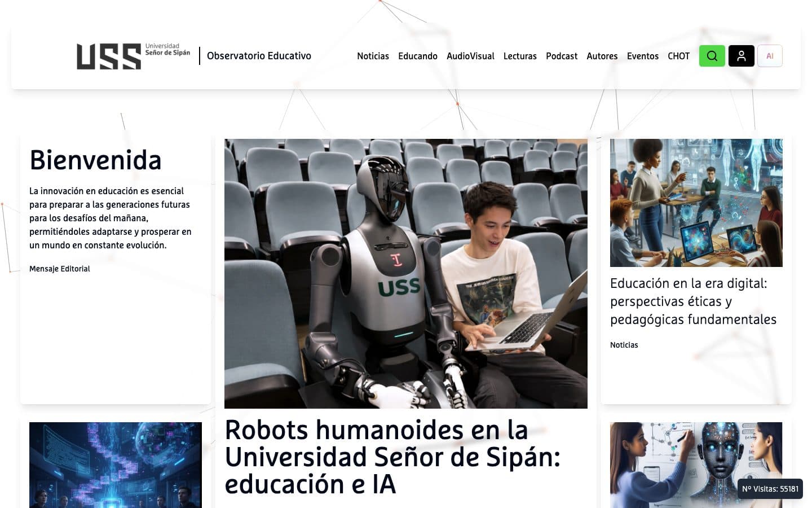The height and width of the screenshot is (508, 812).
Task: Open the Robots humanoides article headline
Action: click(392, 457)
